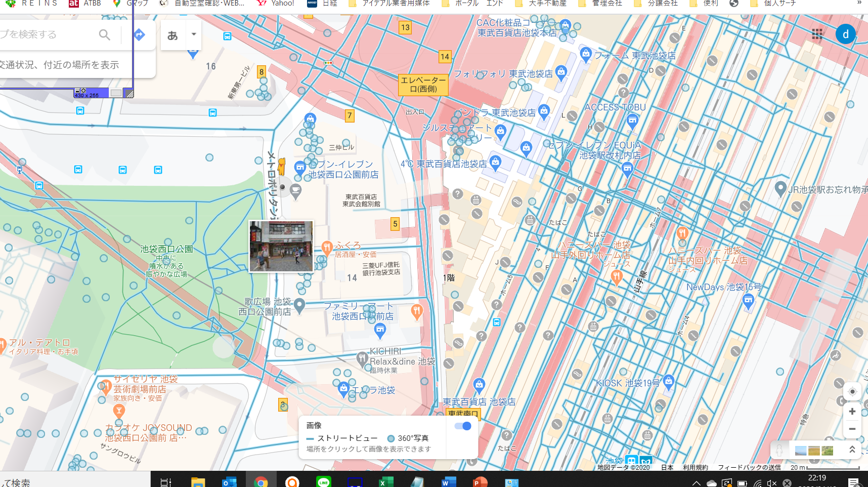The height and width of the screenshot is (487, 868).
Task: Click the ファミリーマート 池袋西口公園前店 pin
Action: [x=380, y=331]
